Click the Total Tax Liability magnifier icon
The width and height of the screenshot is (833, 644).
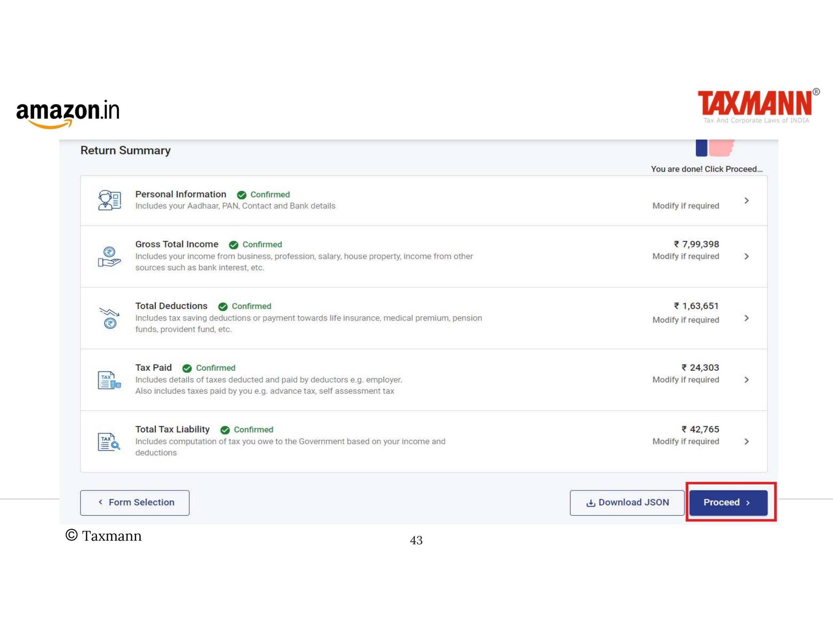(109, 441)
